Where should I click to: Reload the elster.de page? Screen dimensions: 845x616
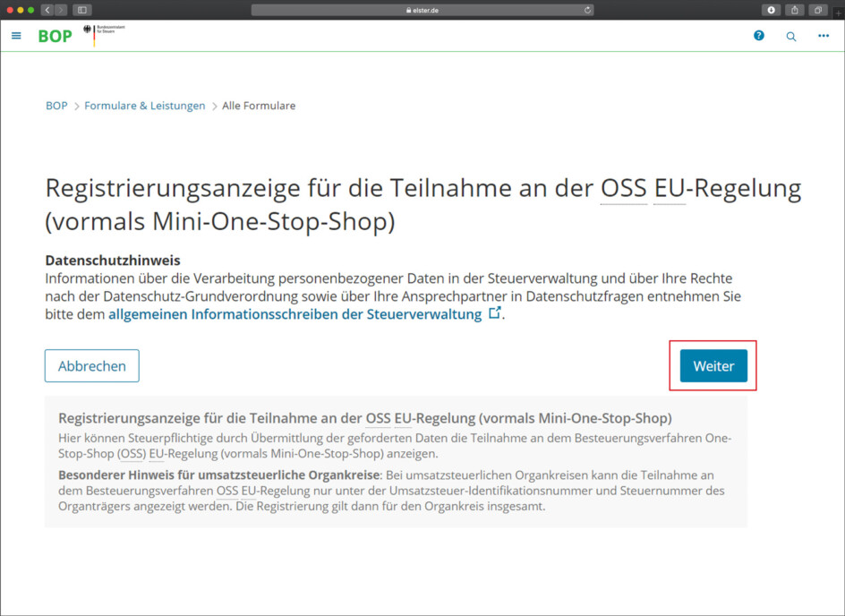588,9
